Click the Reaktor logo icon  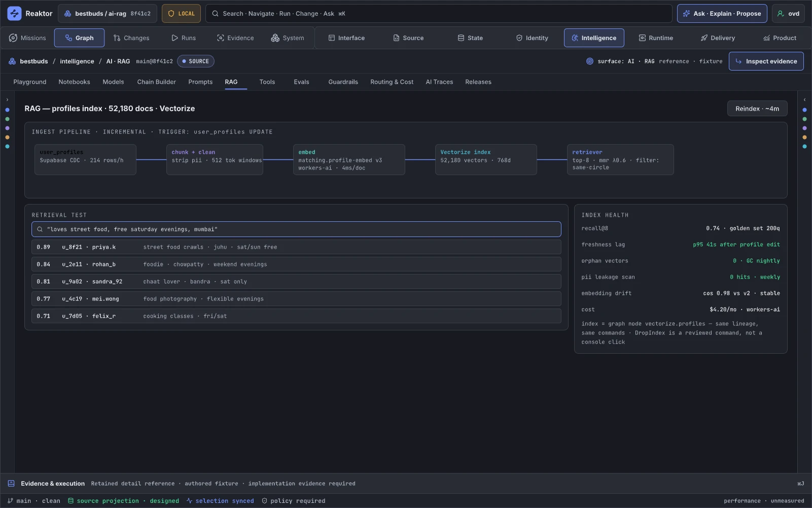click(x=14, y=14)
